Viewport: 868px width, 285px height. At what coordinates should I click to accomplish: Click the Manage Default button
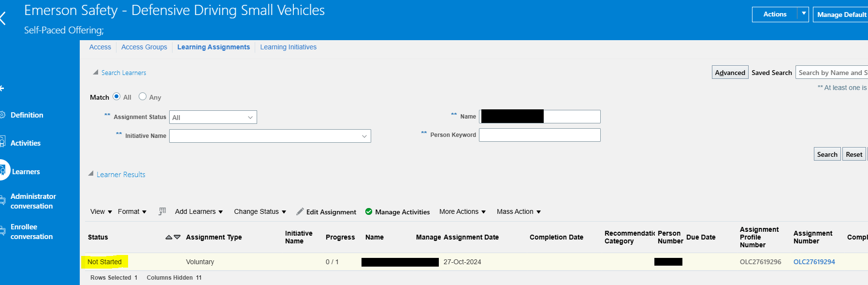pyautogui.click(x=841, y=15)
